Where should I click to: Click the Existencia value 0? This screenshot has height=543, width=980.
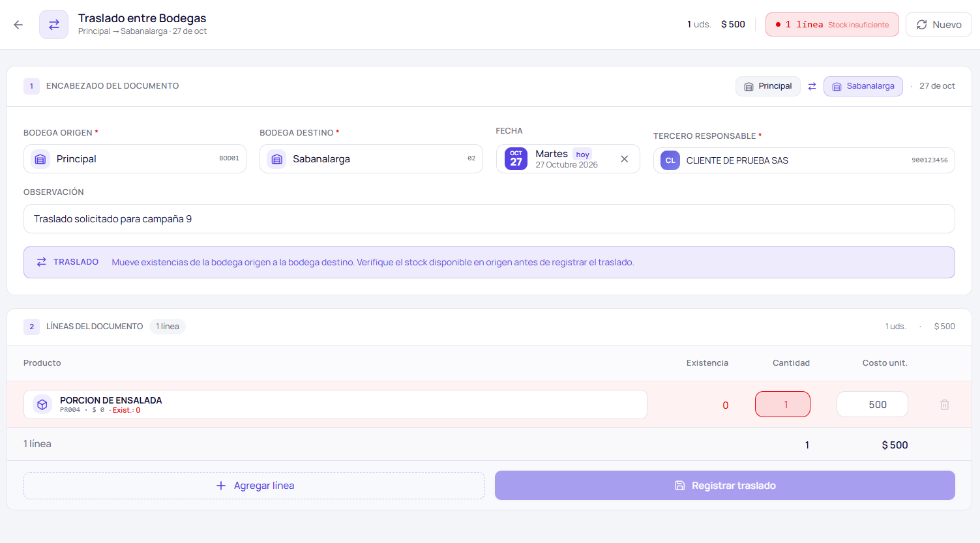(x=725, y=405)
